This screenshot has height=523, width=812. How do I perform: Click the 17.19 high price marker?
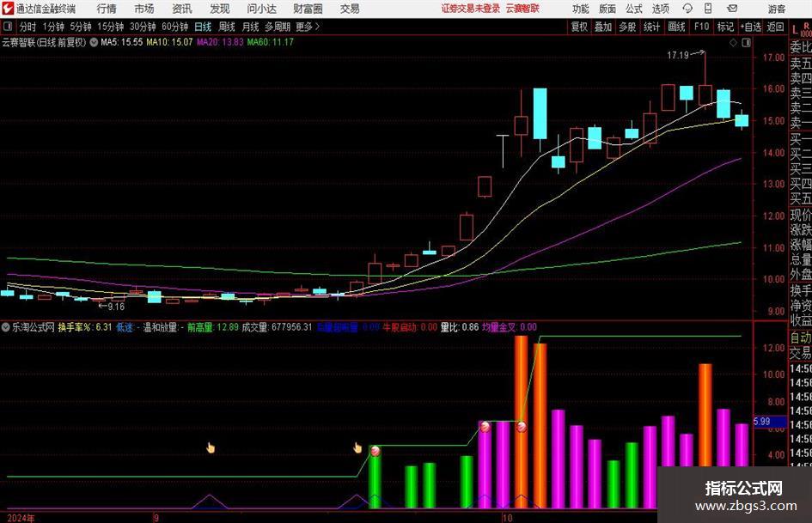pyautogui.click(x=677, y=55)
